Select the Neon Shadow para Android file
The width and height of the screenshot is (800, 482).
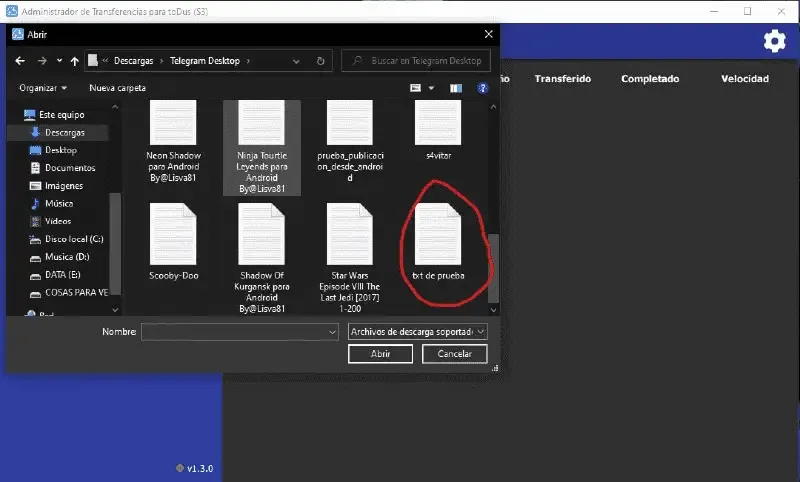(x=173, y=142)
